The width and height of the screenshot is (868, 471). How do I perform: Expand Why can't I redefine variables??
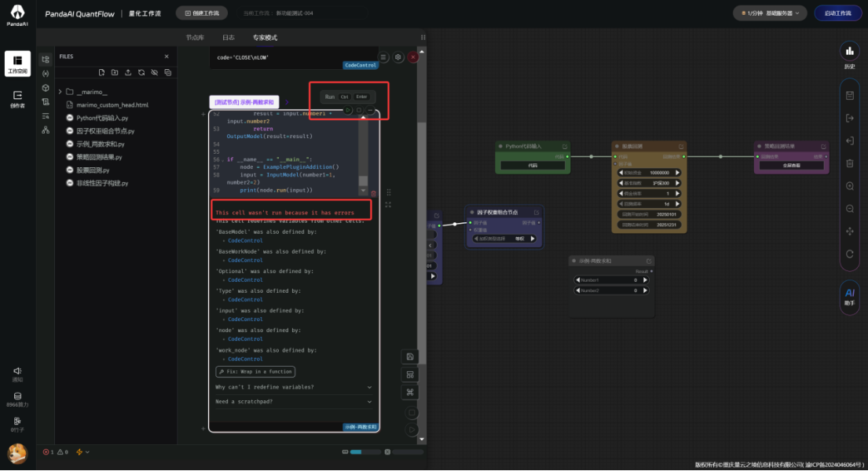coord(294,387)
